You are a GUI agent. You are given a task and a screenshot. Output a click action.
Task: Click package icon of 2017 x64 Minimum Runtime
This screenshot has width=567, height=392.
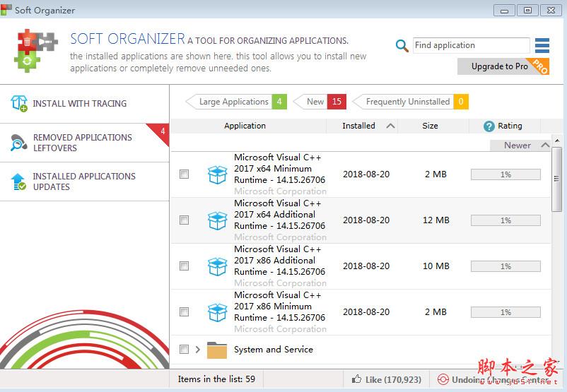(217, 174)
